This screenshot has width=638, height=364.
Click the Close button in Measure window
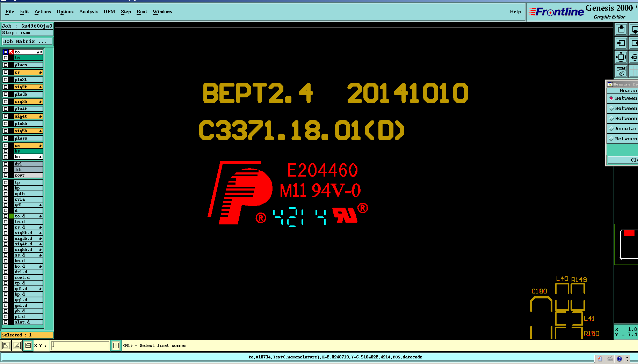(623, 160)
